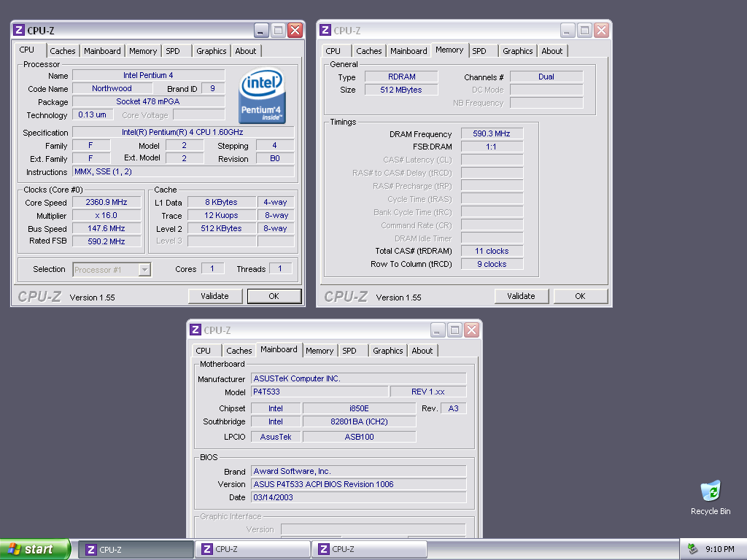Click the Specification field Pentium 4 1.60GHz

point(183,133)
